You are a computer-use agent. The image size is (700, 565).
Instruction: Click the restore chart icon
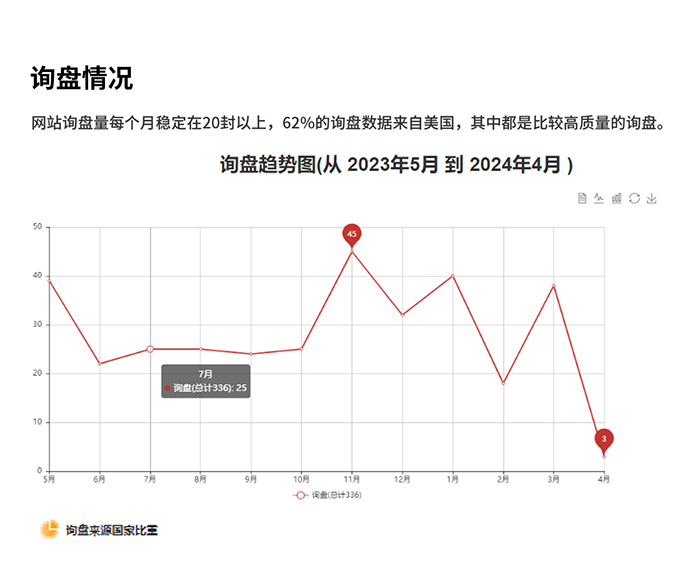[634, 199]
